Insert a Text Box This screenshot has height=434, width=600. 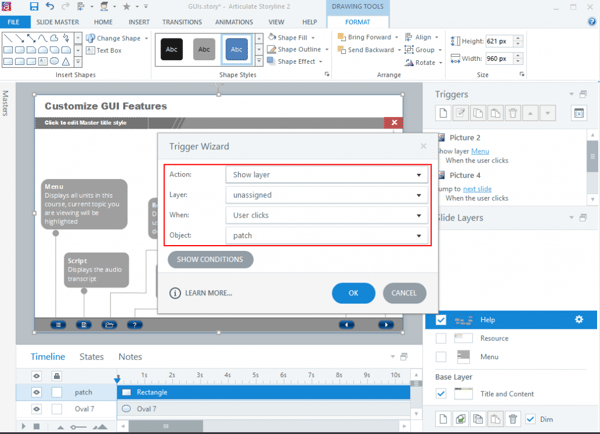104,50
